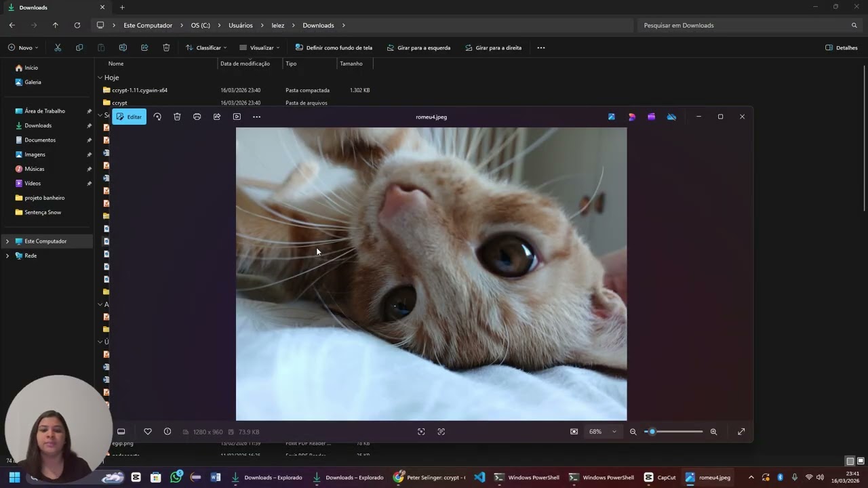Start the slideshow icon in Photos
The height and width of the screenshot is (488, 868).
[x=237, y=117]
